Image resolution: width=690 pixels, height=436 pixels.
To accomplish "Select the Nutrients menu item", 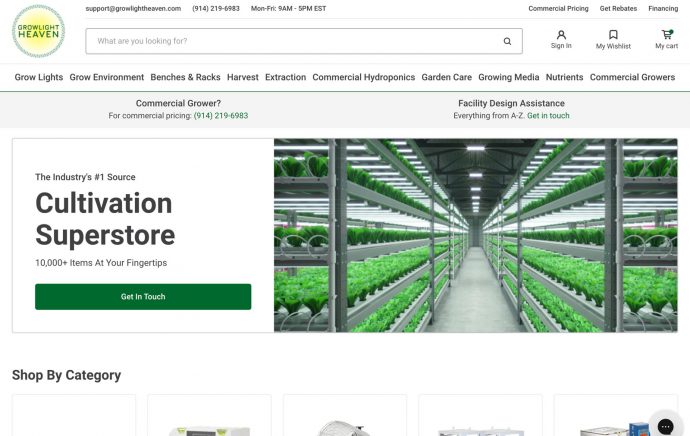I will [564, 77].
